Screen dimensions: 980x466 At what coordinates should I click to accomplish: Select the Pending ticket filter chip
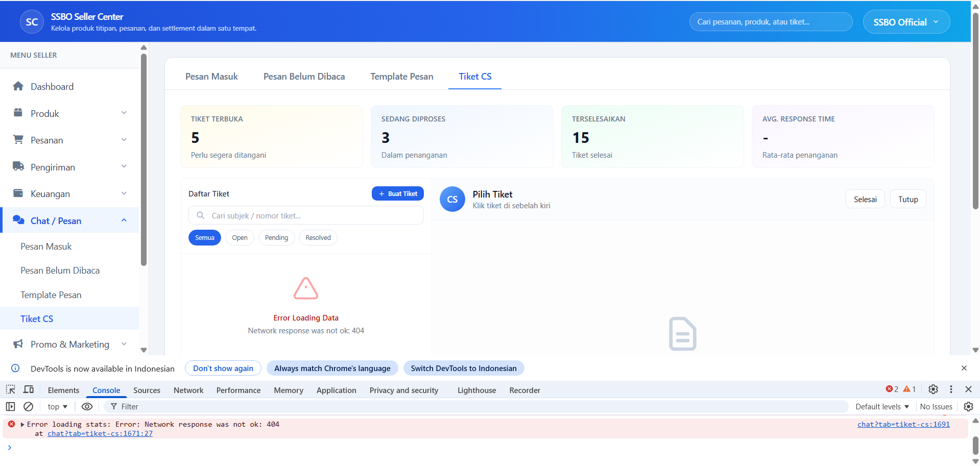[x=276, y=237]
